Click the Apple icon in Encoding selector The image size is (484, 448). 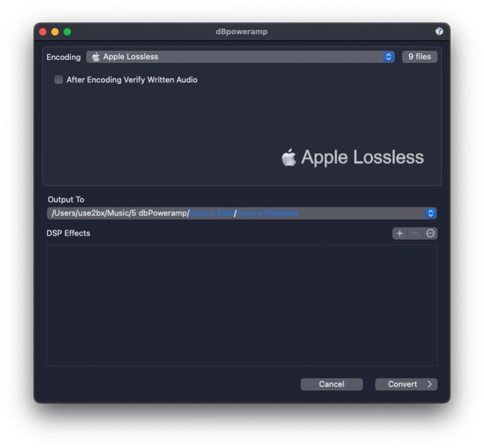click(96, 57)
